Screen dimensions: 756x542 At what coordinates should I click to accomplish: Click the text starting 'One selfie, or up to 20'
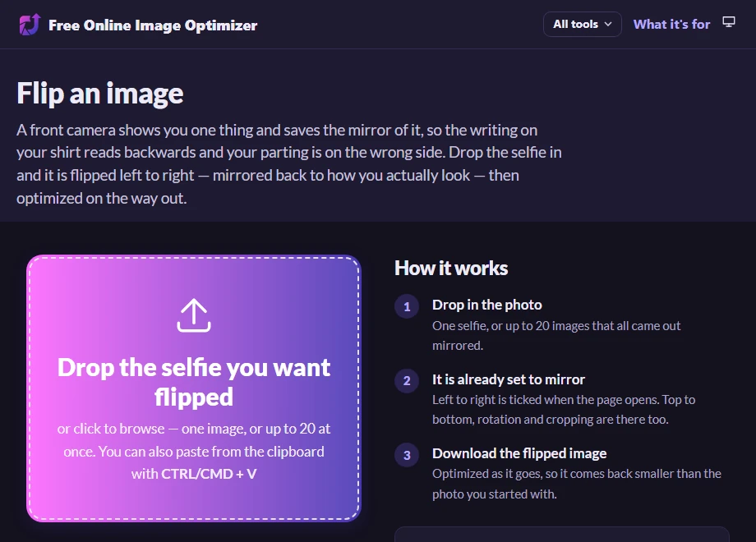coord(556,335)
